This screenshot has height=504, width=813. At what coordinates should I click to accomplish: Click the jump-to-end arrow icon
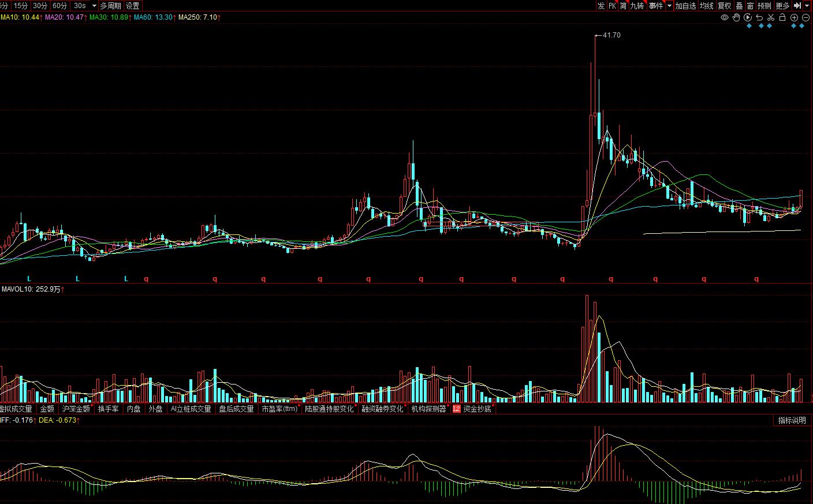point(797,6)
